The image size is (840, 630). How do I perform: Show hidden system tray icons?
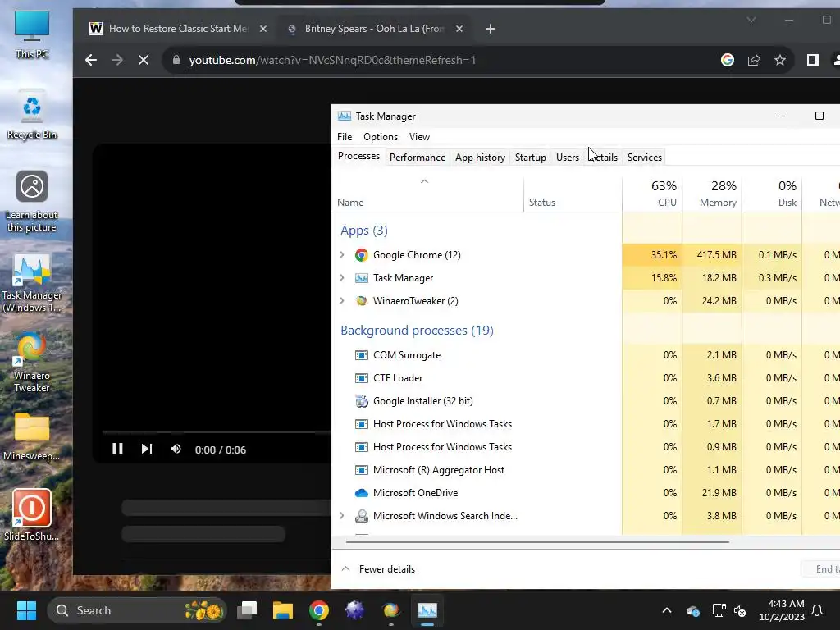pos(667,610)
